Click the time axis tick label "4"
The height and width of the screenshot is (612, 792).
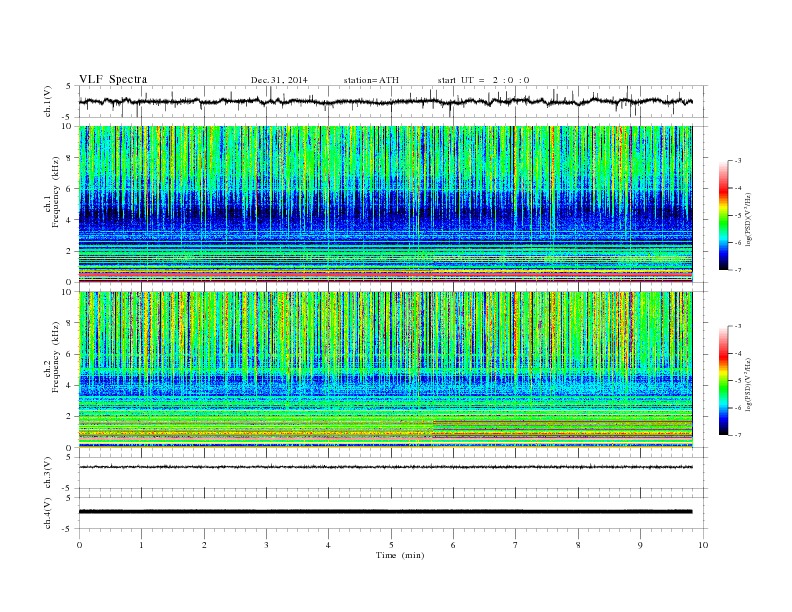329,545
